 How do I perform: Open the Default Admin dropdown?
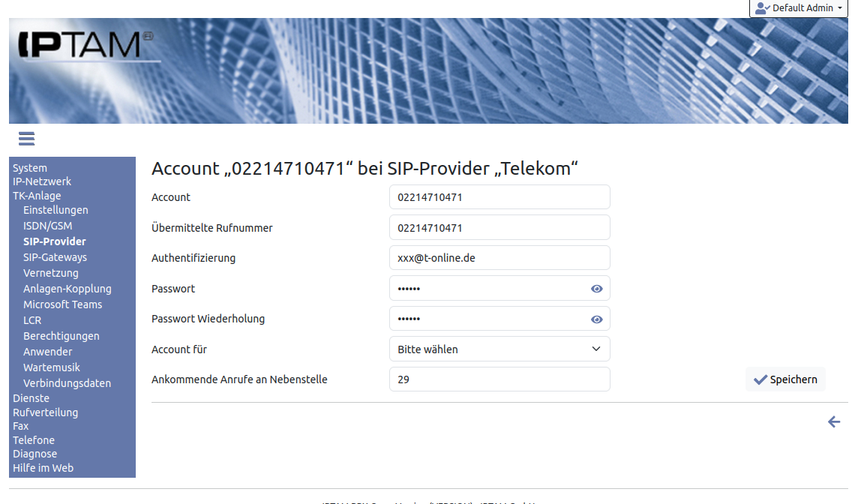tap(799, 8)
